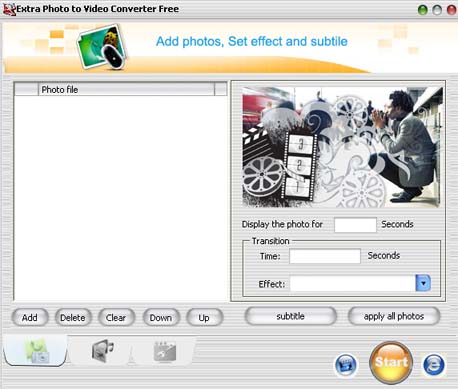Open the subtitle settings

coord(290,316)
